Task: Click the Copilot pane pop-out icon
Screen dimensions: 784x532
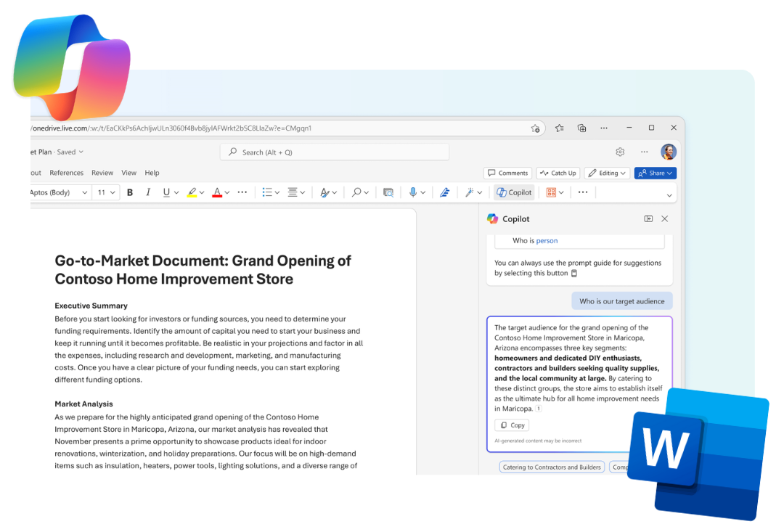Action: point(648,218)
